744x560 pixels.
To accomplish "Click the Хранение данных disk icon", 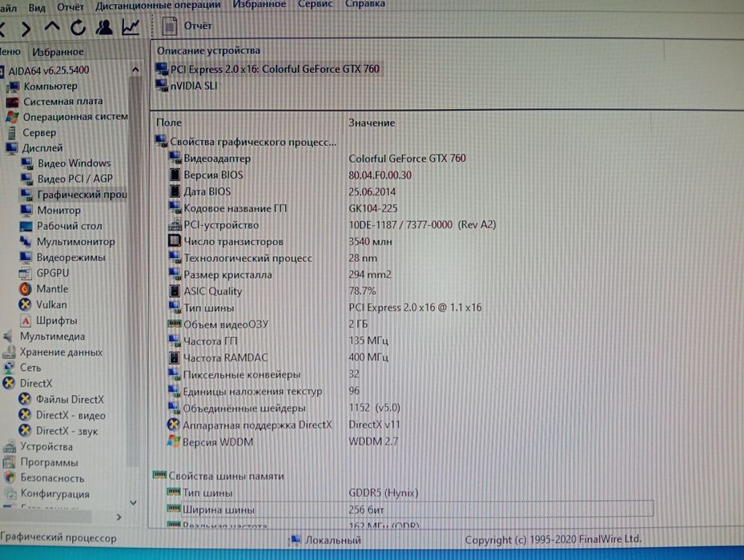I will coord(9,353).
